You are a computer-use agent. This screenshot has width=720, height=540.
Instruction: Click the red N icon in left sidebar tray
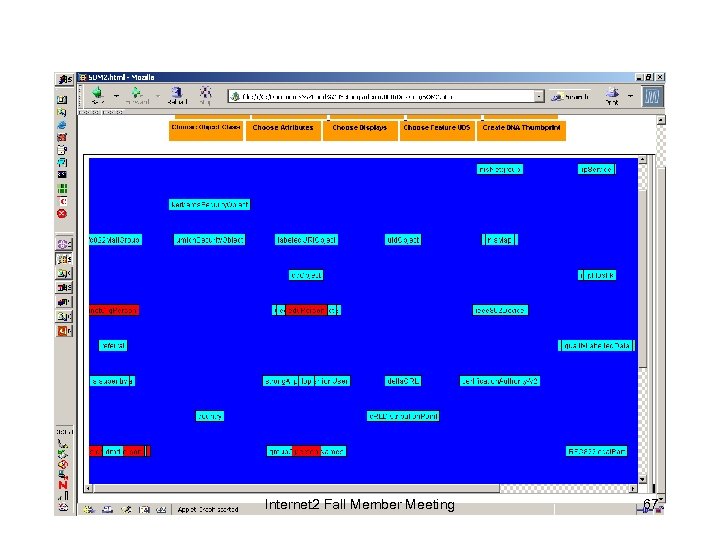[x=63, y=484]
